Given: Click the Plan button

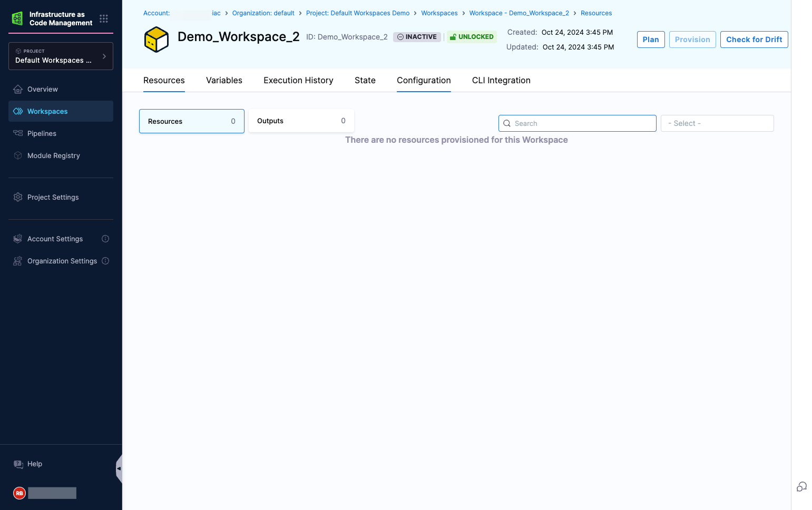Looking at the screenshot, I should pyautogui.click(x=651, y=40).
